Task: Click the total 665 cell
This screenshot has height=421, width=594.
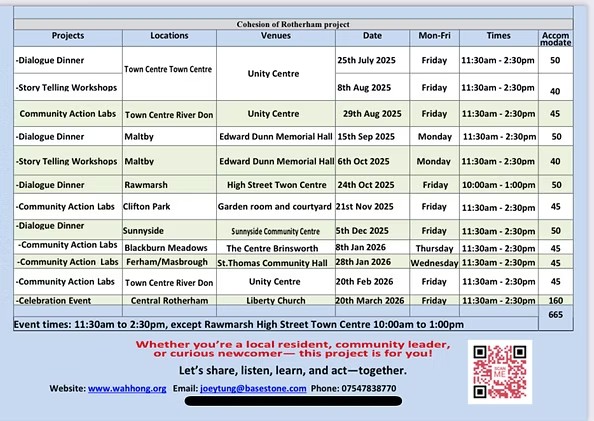Action: tap(555, 315)
